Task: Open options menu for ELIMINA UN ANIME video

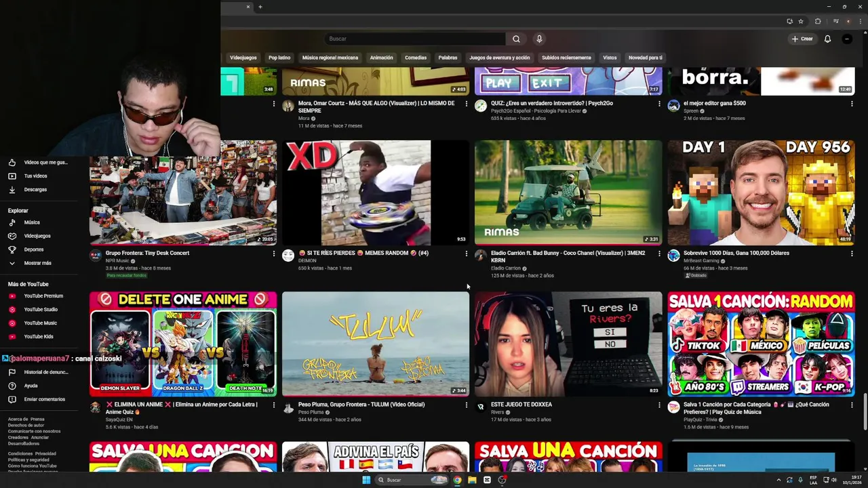Action: (x=273, y=405)
